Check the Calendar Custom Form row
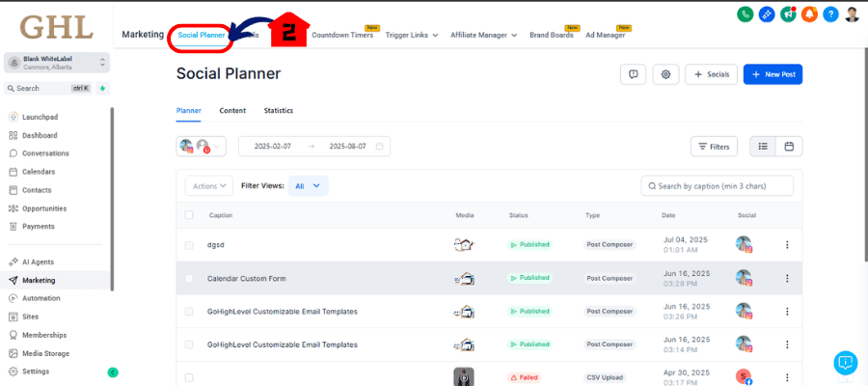Image resolution: width=868 pixels, height=386 pixels. tap(189, 278)
